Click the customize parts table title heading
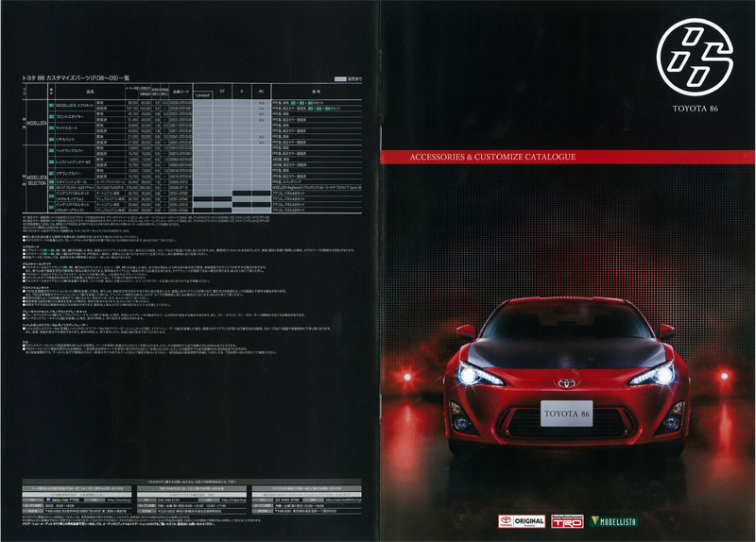Screen dimensions: 756x542 [x=77, y=78]
